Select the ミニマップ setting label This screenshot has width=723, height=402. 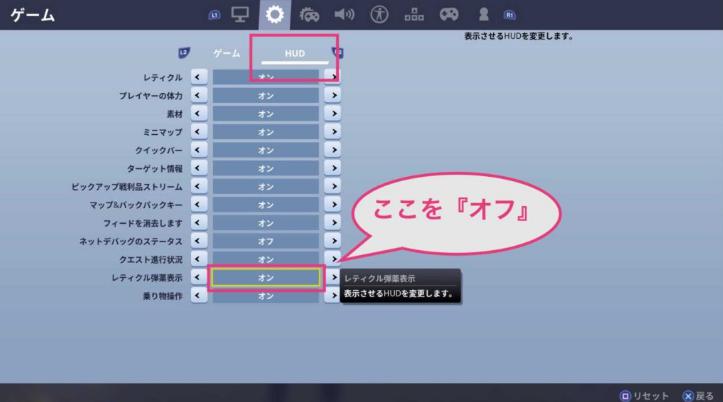[x=163, y=132]
